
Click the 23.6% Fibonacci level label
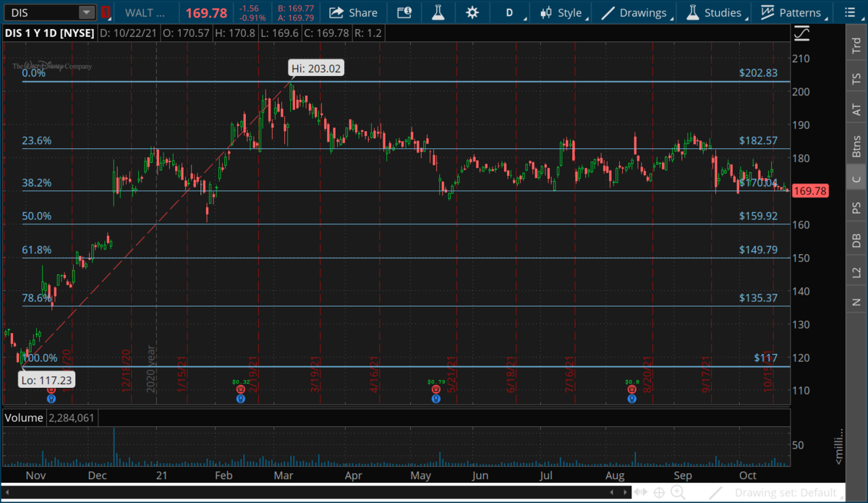(x=37, y=141)
